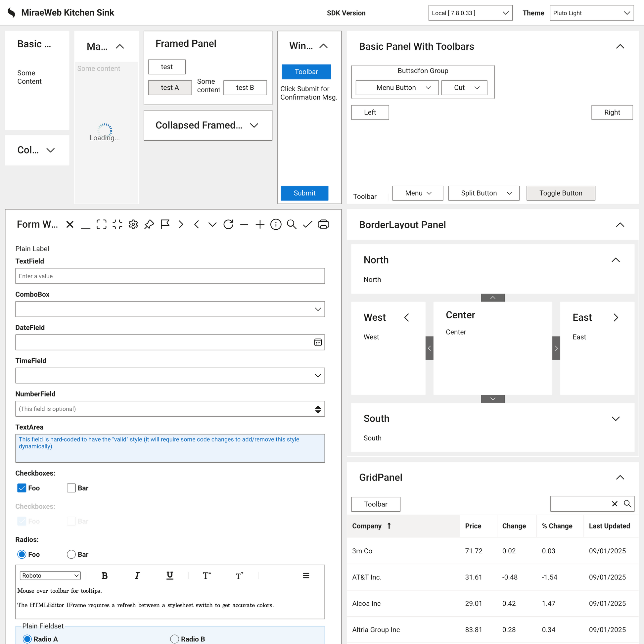This screenshot has height=644, width=644.
Task: Uncheck the enabled Foo checkbox
Action: point(22,488)
